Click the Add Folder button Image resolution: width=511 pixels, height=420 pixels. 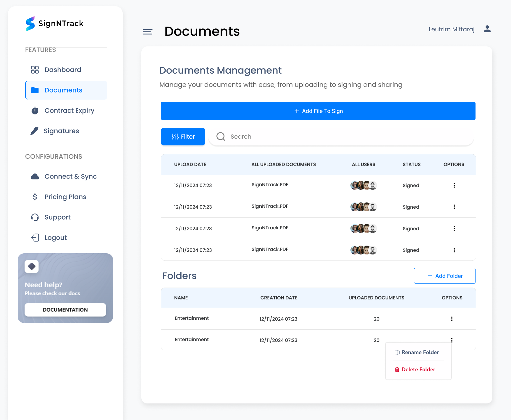444,275
